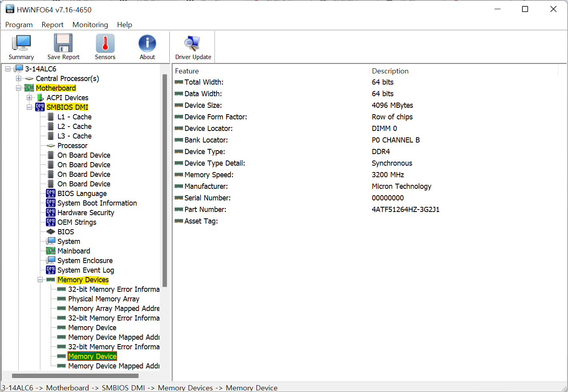The height and width of the screenshot is (392, 568).
Task: Click the Central Processor(s) chip icon
Action: click(x=29, y=78)
